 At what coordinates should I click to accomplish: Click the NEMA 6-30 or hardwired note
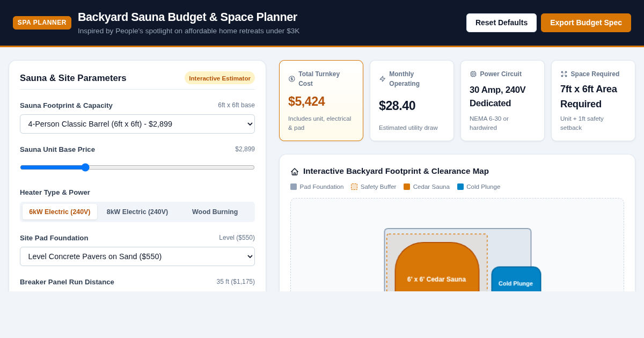[x=489, y=123]
